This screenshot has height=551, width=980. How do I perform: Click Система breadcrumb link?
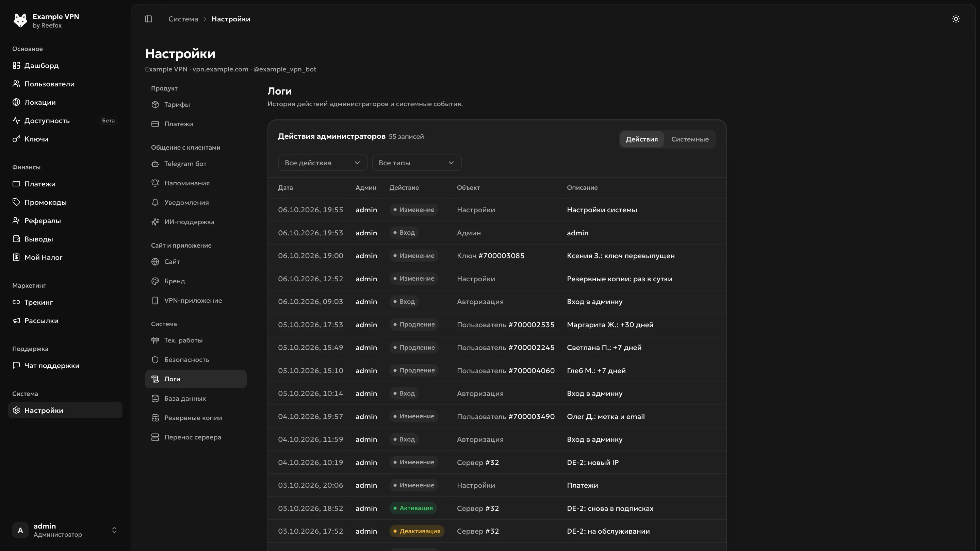coord(183,19)
